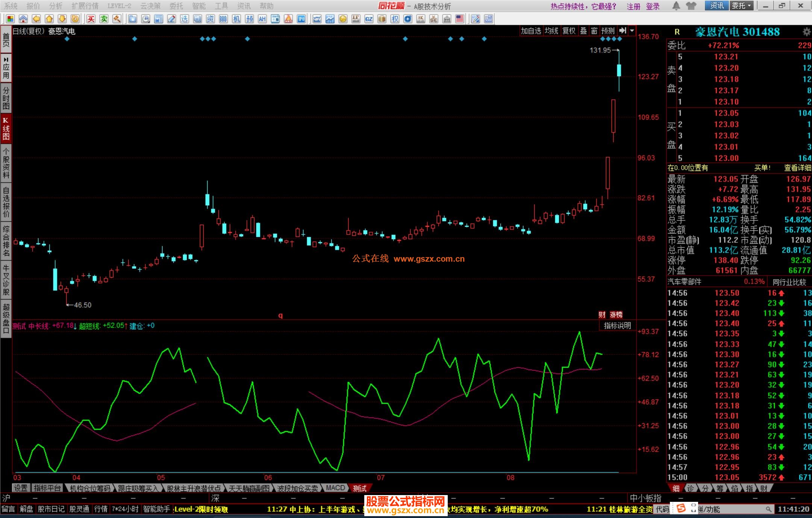Toggle 均线 moving average display
The height and width of the screenshot is (518, 812).
pos(551,31)
